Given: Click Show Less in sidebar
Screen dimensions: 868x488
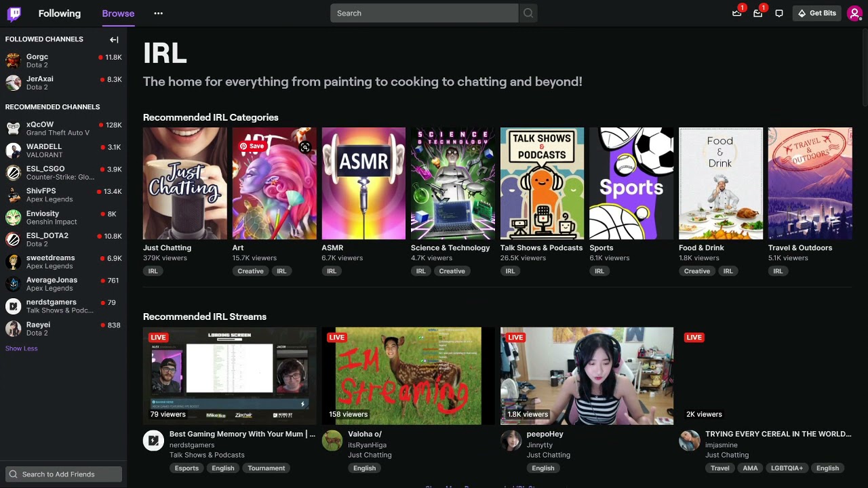Looking at the screenshot, I should click(x=22, y=348).
